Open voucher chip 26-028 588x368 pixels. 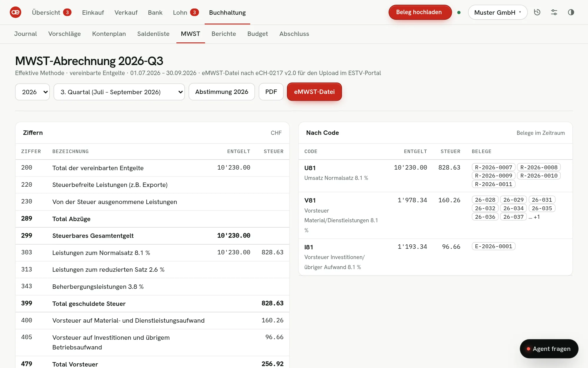485,200
